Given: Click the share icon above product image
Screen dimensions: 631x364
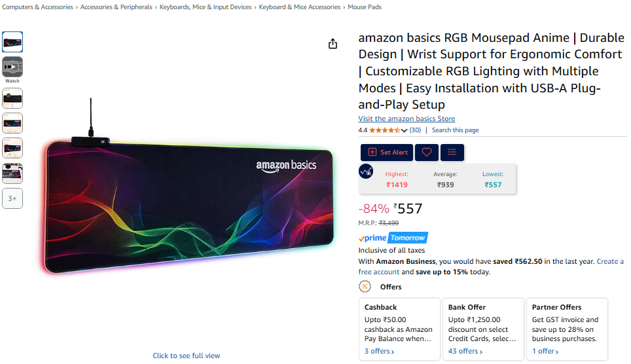Looking at the screenshot, I should (x=333, y=43).
